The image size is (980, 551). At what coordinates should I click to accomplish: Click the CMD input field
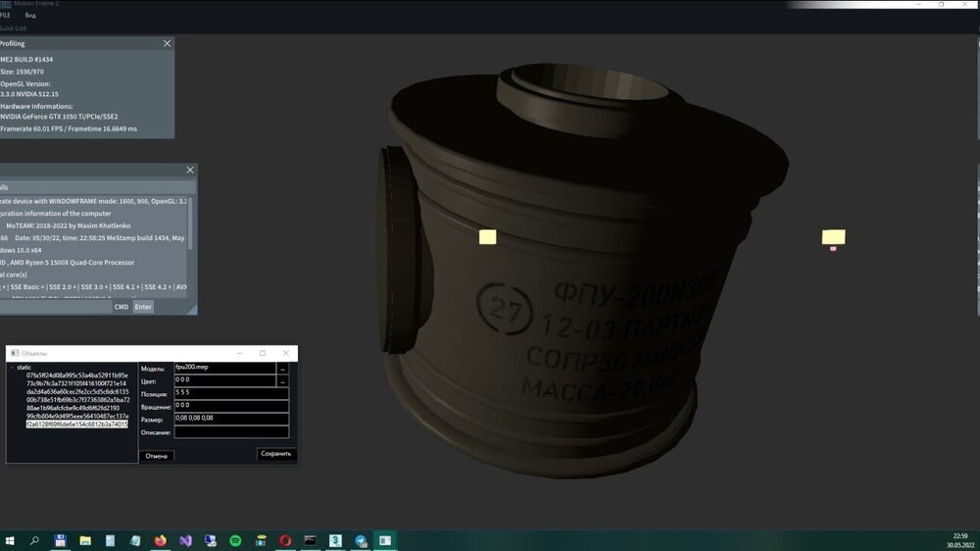pyautogui.click(x=59, y=307)
